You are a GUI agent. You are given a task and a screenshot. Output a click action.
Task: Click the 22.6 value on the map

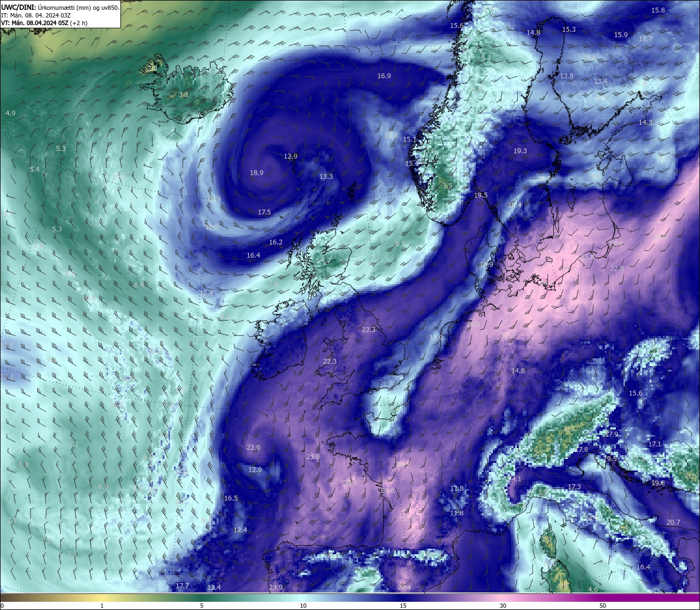pos(253,447)
